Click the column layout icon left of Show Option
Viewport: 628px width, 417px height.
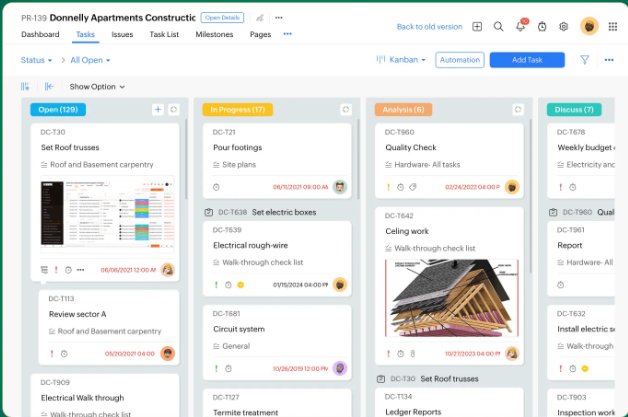tap(25, 87)
